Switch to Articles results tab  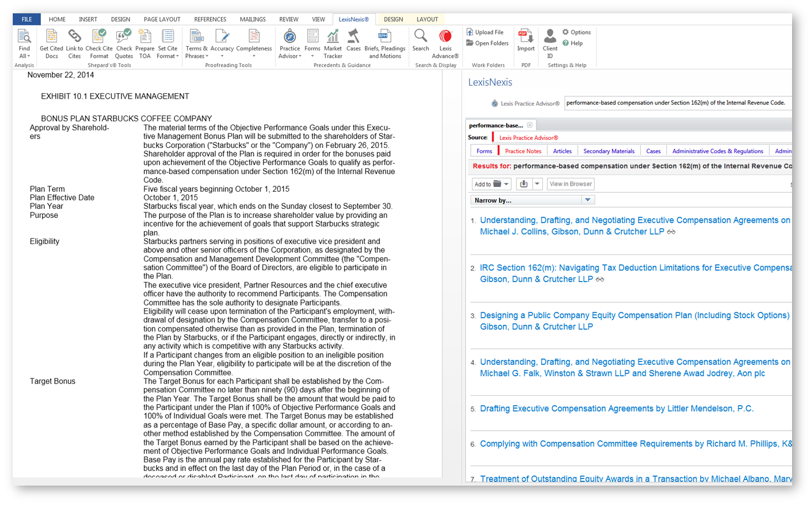click(x=562, y=151)
